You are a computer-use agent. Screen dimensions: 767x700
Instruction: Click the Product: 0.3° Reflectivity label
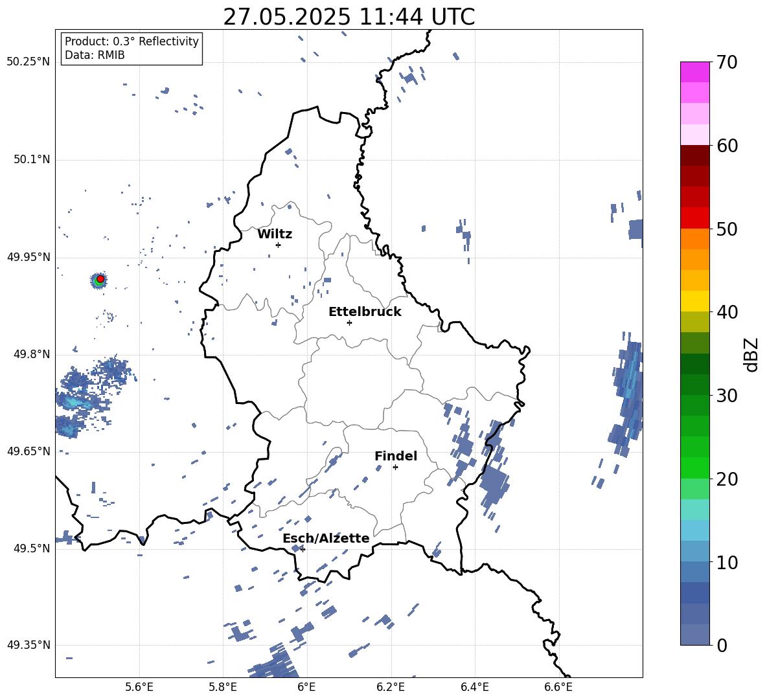(132, 41)
